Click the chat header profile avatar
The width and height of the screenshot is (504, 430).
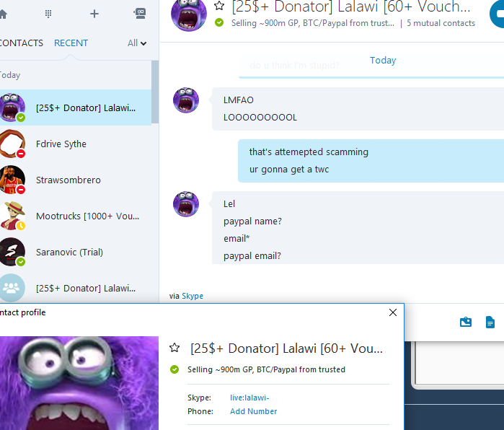pyautogui.click(x=189, y=14)
